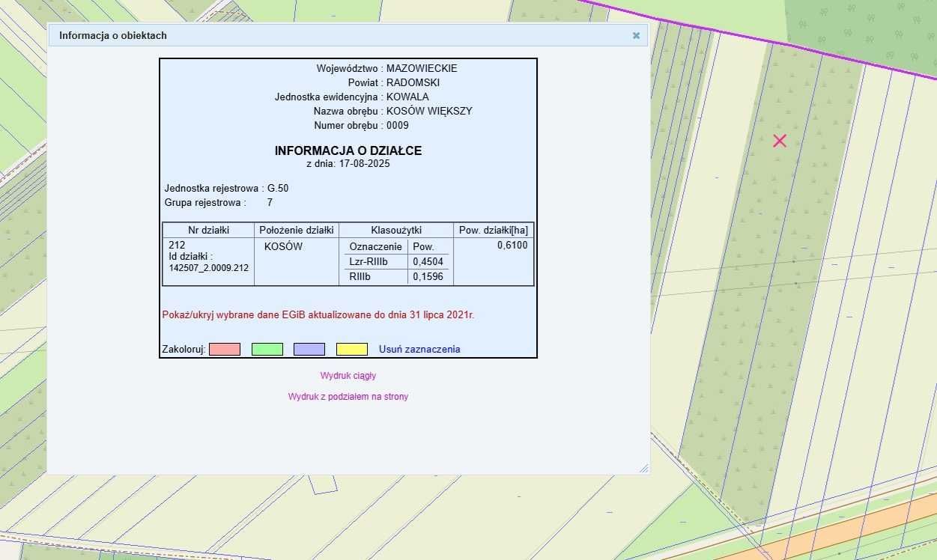Click the Usuń zaznaczenia link
937x560 pixels.
coord(419,349)
